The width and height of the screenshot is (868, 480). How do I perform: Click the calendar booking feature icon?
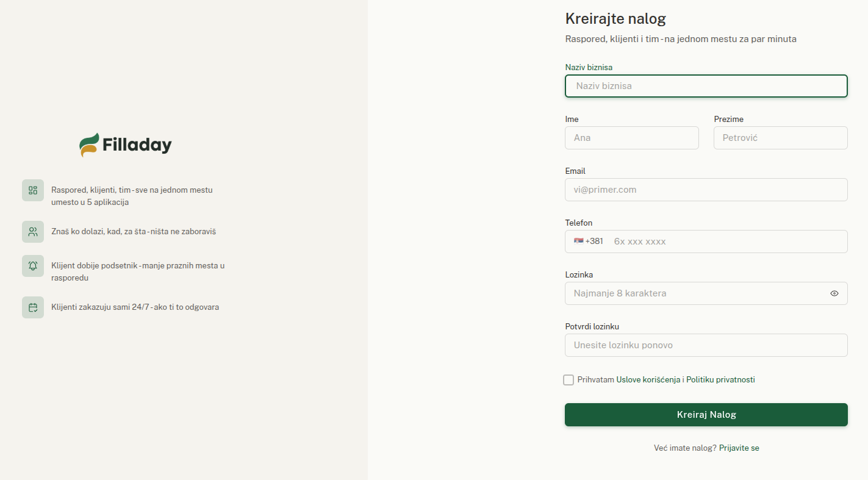33,307
